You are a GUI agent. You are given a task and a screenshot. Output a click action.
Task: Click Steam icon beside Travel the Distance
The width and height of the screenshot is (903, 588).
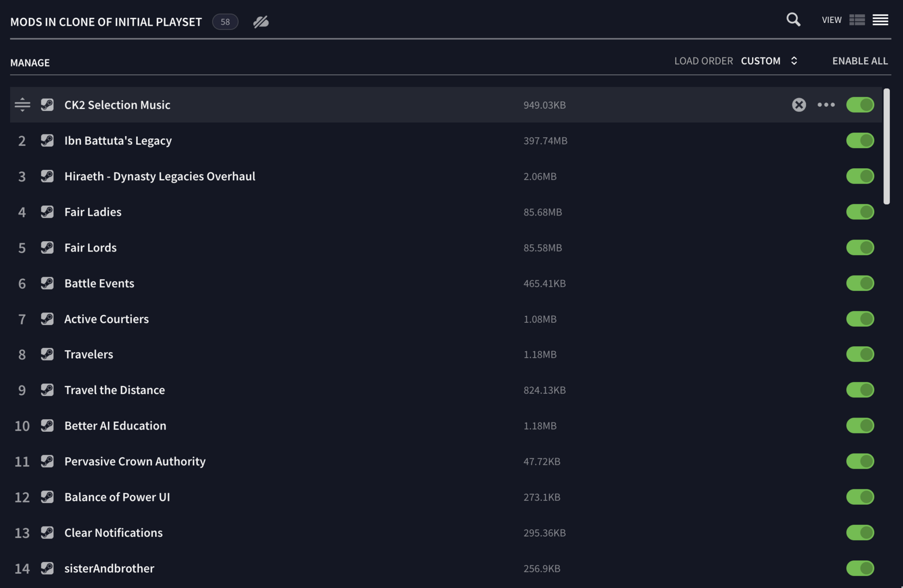click(x=47, y=390)
